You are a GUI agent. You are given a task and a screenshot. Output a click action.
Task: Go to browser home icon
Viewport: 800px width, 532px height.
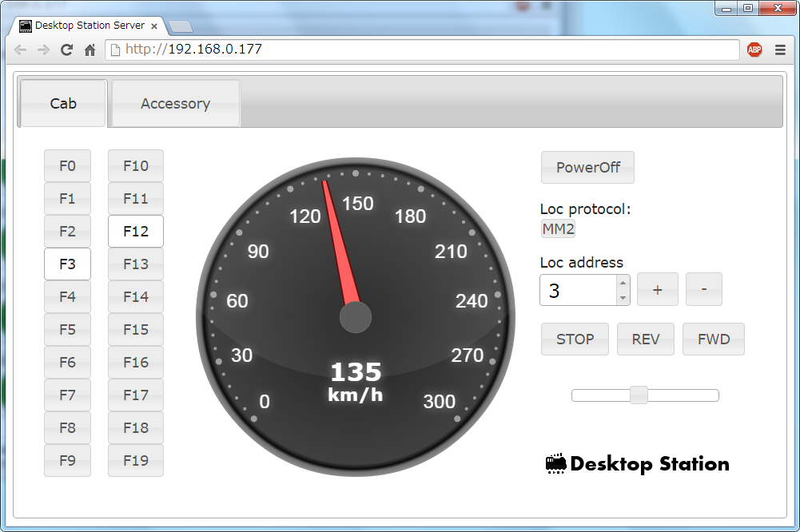pos(90,50)
